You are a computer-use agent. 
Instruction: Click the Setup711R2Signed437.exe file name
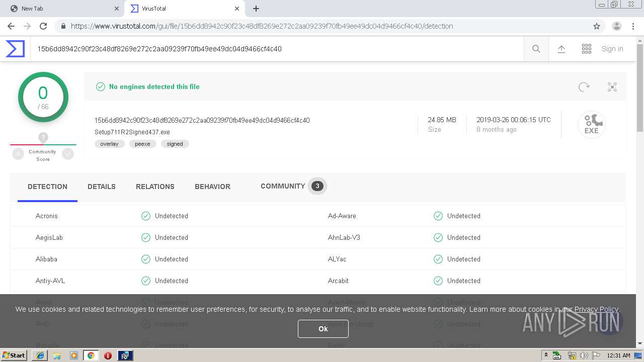pos(132,132)
